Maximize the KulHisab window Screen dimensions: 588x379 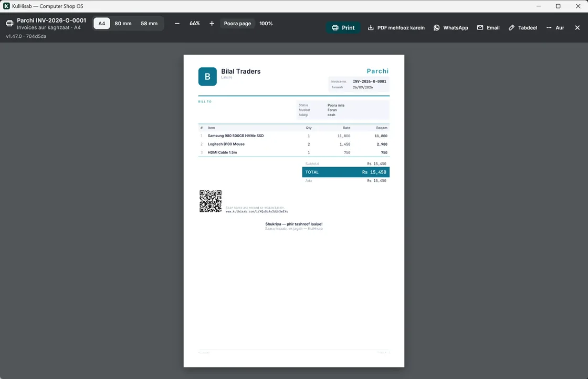(558, 6)
